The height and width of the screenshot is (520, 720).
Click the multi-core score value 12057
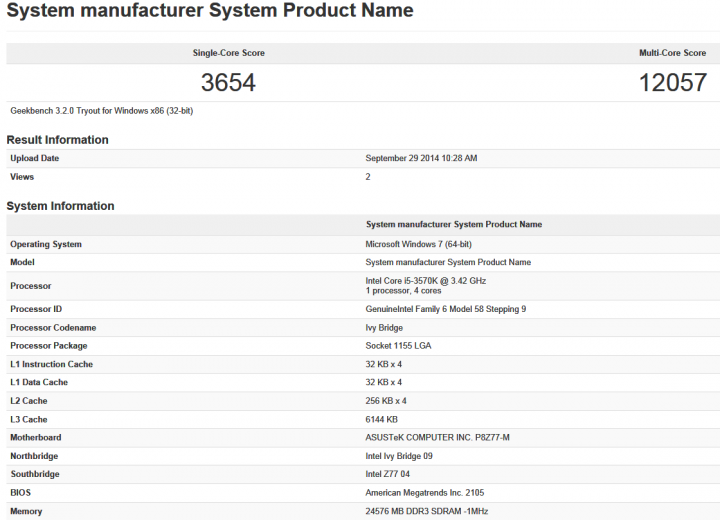tap(673, 83)
